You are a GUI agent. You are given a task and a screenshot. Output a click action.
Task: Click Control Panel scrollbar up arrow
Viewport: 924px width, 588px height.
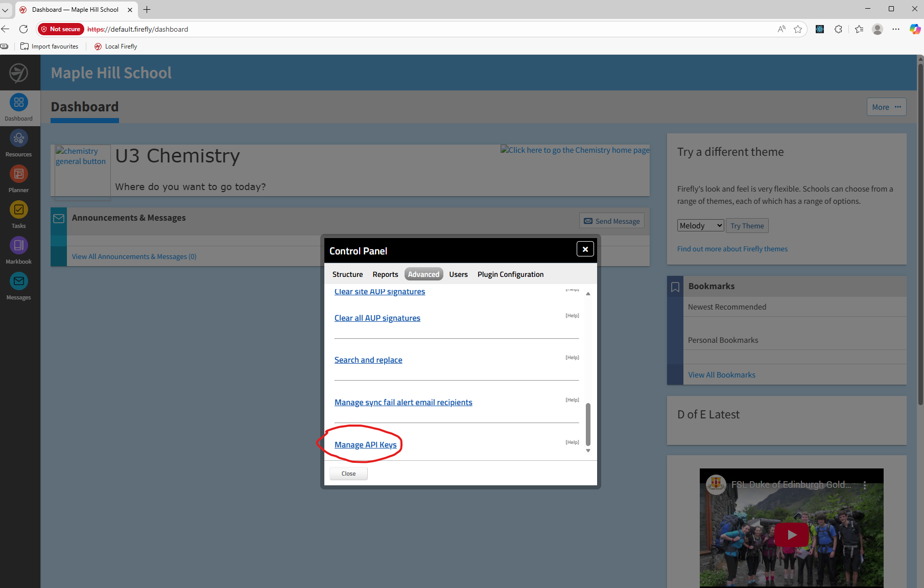click(588, 294)
